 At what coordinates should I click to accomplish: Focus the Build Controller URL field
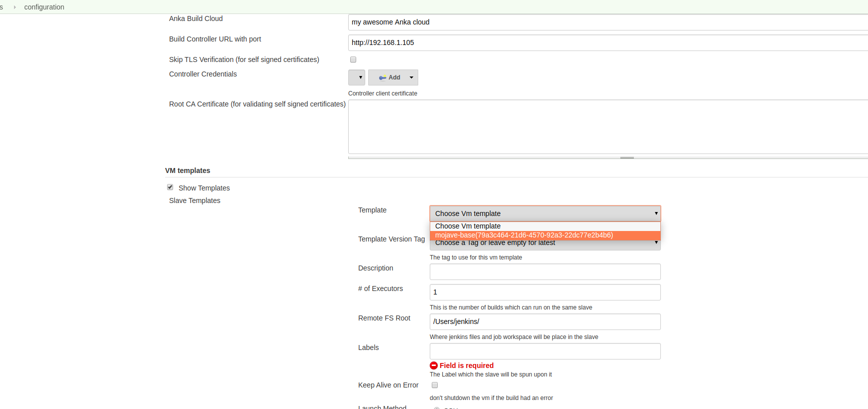pyautogui.click(x=600, y=42)
